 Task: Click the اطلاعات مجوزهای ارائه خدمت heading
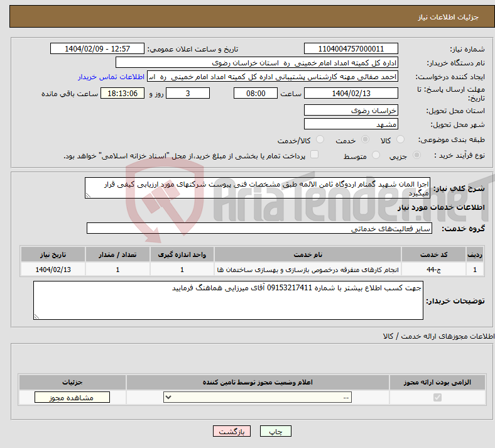click(438, 336)
